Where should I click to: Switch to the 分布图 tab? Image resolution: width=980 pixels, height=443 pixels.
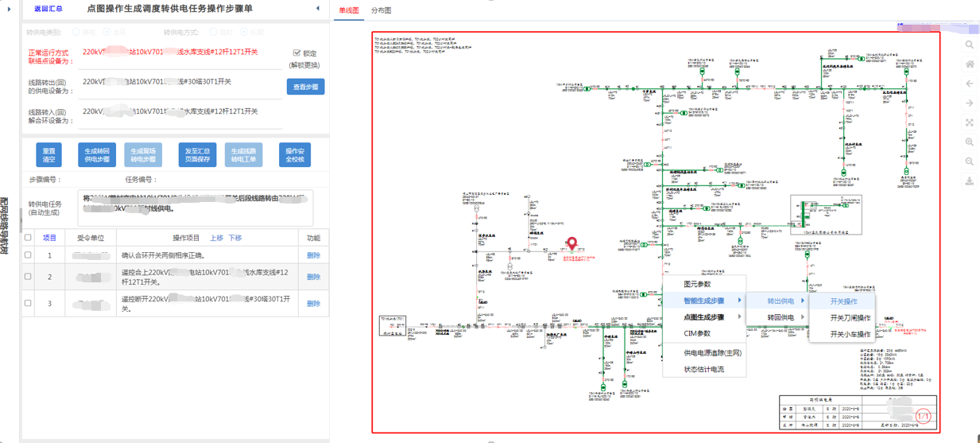pyautogui.click(x=382, y=11)
